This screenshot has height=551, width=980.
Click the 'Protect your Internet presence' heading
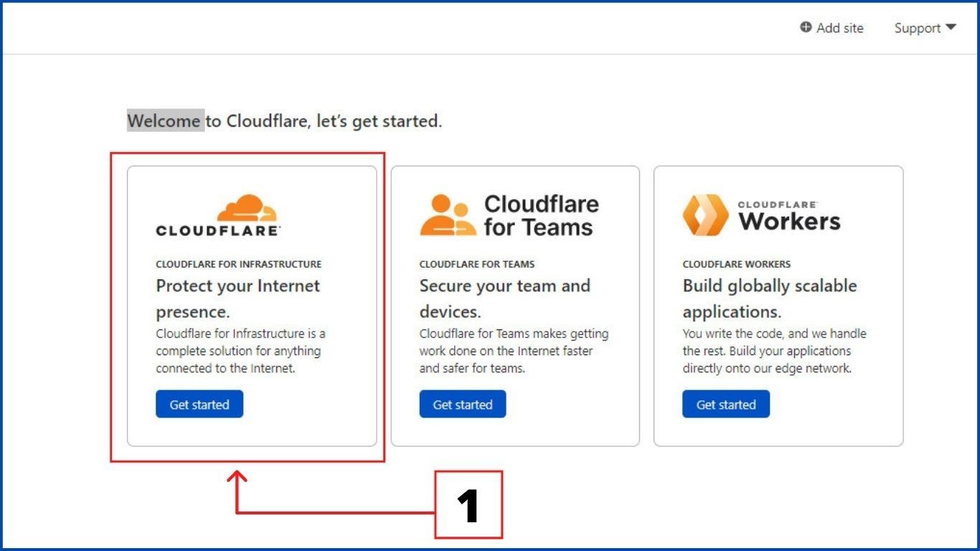pyautogui.click(x=237, y=298)
